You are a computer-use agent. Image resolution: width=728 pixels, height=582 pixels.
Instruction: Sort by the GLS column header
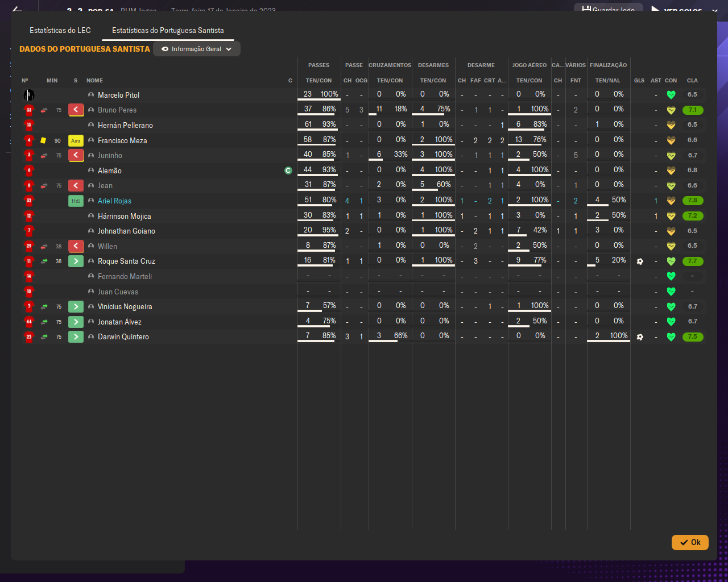click(639, 81)
